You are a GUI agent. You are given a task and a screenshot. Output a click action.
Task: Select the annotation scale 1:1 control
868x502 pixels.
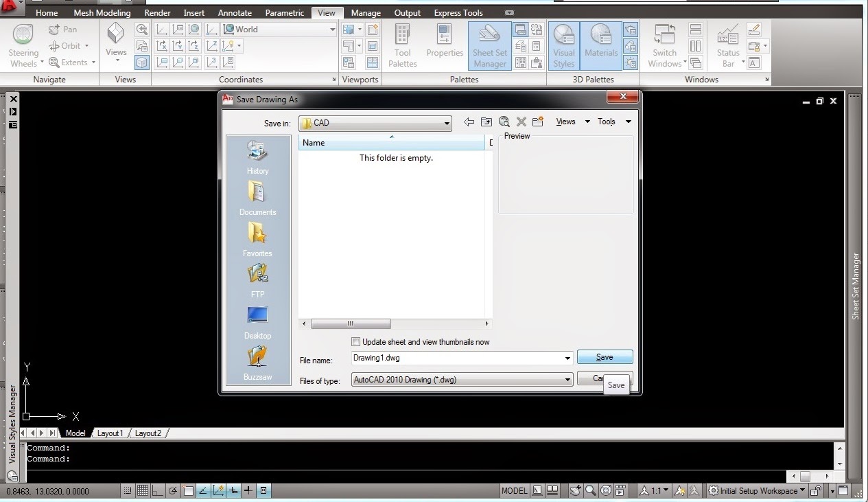pos(654,490)
